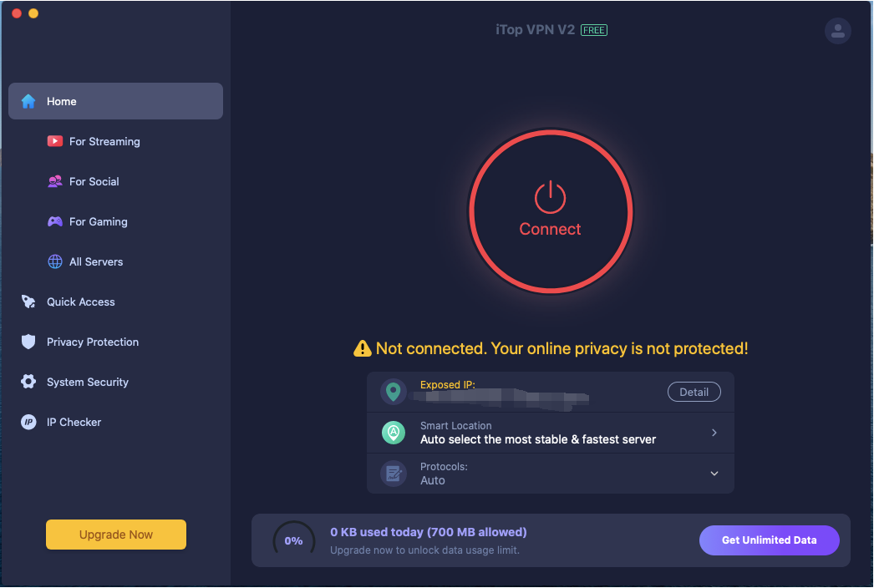The width and height of the screenshot is (874, 588).
Task: Click the System Security gear icon
Action: pos(28,382)
